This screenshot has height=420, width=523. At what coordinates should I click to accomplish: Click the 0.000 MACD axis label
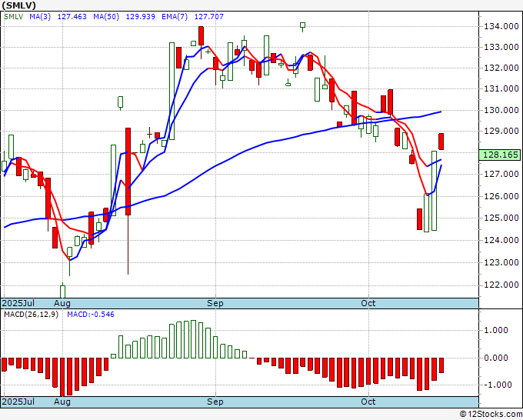497,358
